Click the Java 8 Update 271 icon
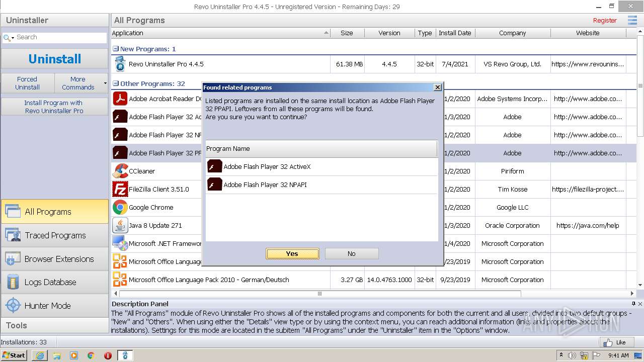This screenshot has height=362, width=644. point(120,225)
